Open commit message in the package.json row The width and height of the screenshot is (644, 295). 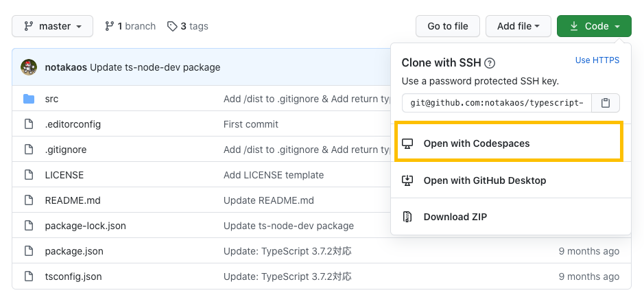point(287,251)
